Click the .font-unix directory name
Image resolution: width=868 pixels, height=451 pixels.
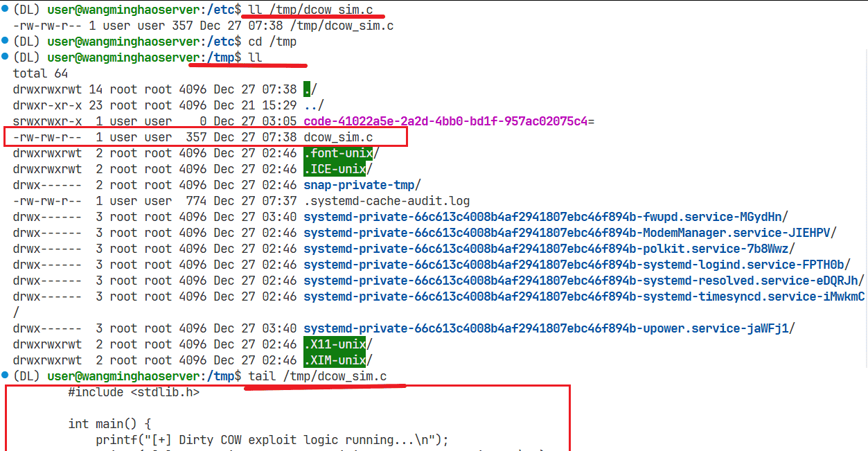(x=338, y=153)
